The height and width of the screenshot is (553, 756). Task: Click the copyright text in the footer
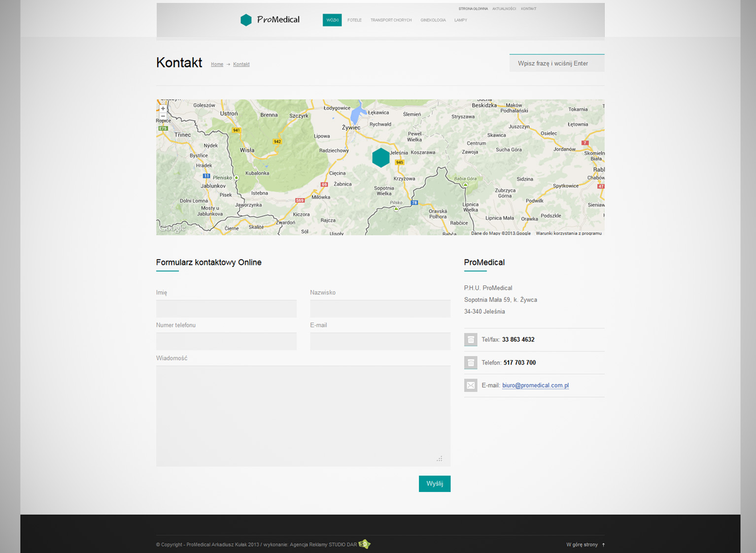click(x=256, y=545)
